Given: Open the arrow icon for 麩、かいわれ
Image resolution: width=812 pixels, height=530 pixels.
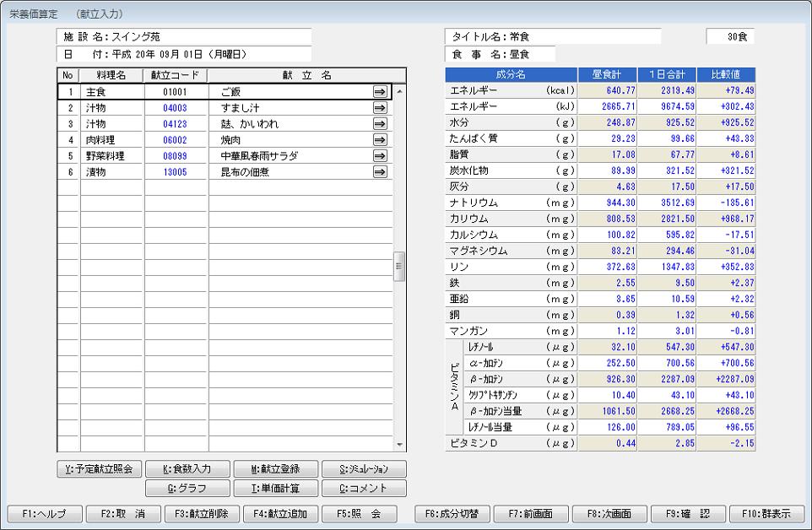Looking at the screenshot, I should [x=380, y=124].
